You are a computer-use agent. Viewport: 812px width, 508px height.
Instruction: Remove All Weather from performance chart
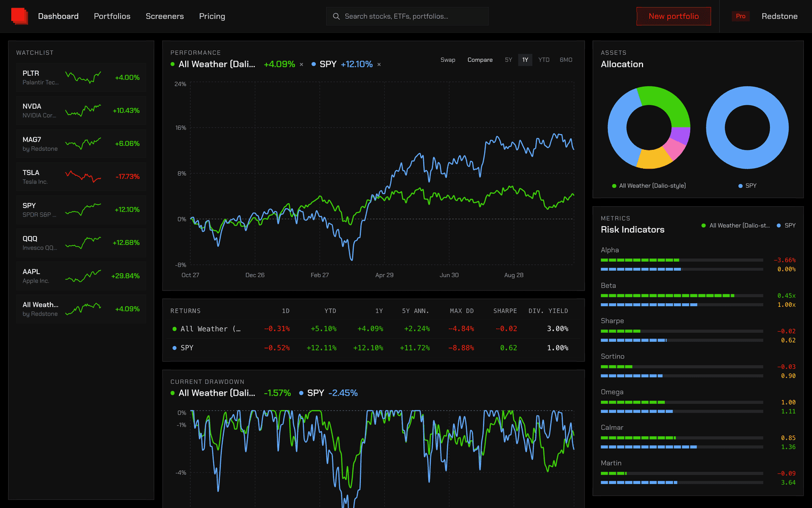[x=301, y=65]
